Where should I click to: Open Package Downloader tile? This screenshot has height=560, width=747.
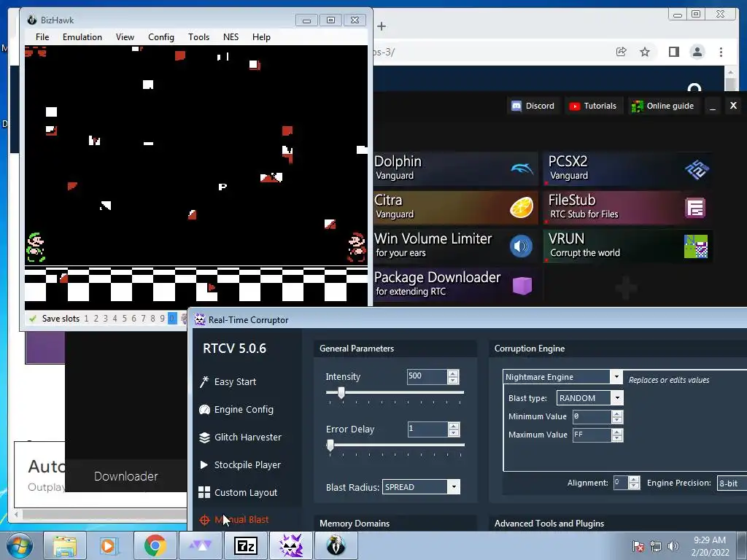point(455,284)
